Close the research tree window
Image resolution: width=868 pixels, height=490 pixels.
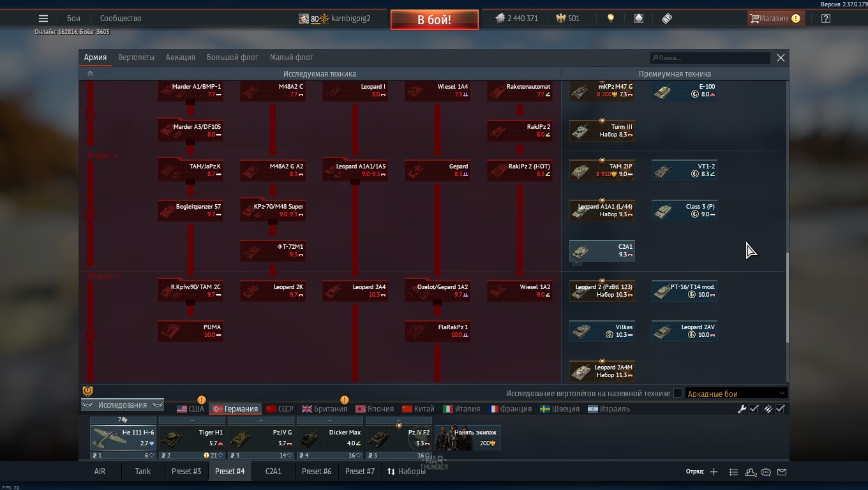pyautogui.click(x=781, y=57)
